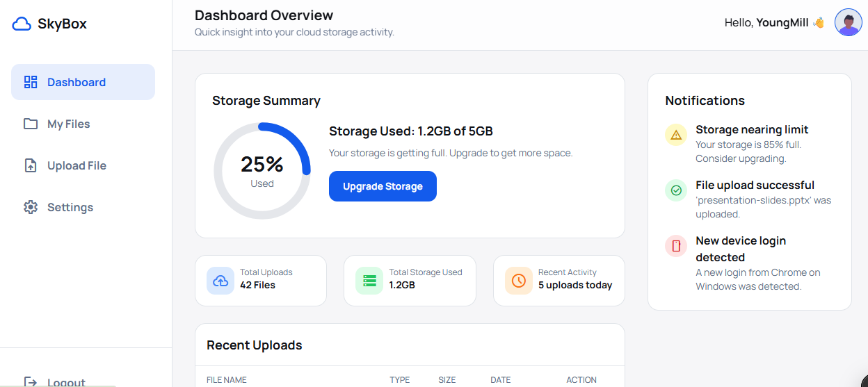Click the green Total Storage Used icon
The width and height of the screenshot is (868, 387).
coord(369,281)
